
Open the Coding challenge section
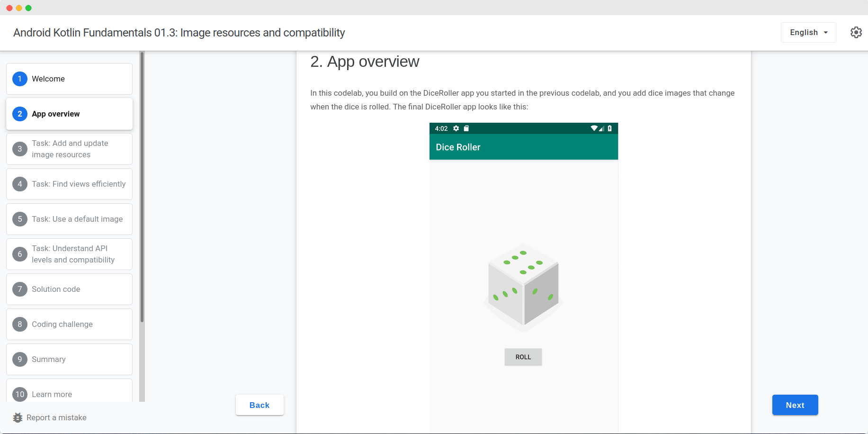coord(69,324)
